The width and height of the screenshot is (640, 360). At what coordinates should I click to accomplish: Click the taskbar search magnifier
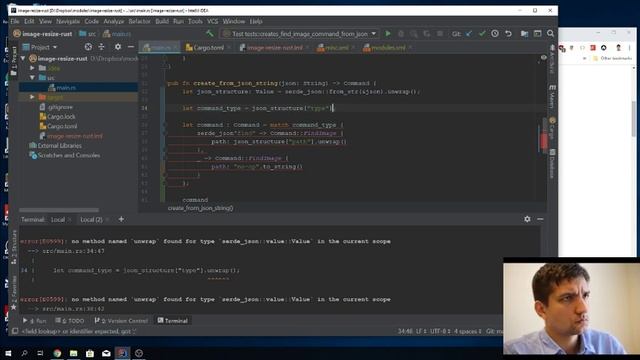coord(24,353)
